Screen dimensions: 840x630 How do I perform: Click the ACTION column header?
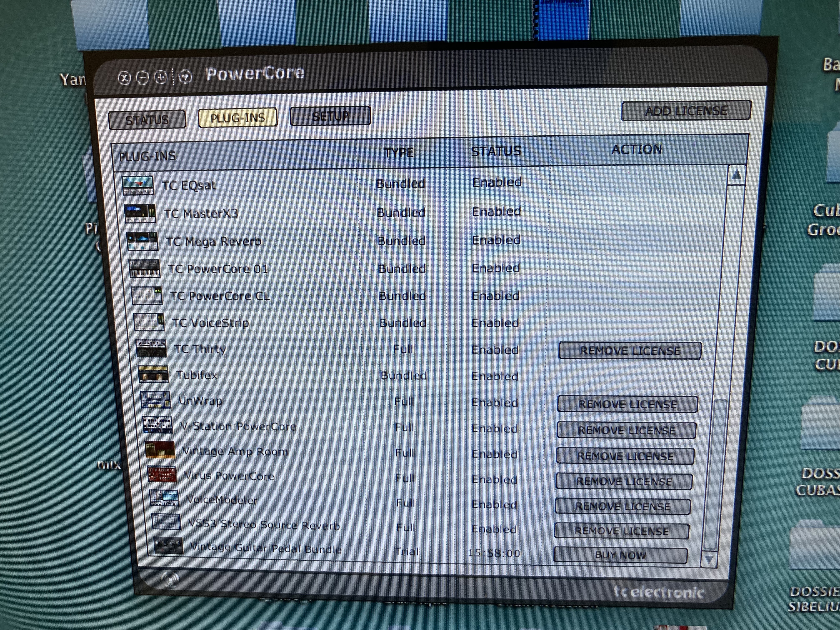click(x=636, y=149)
